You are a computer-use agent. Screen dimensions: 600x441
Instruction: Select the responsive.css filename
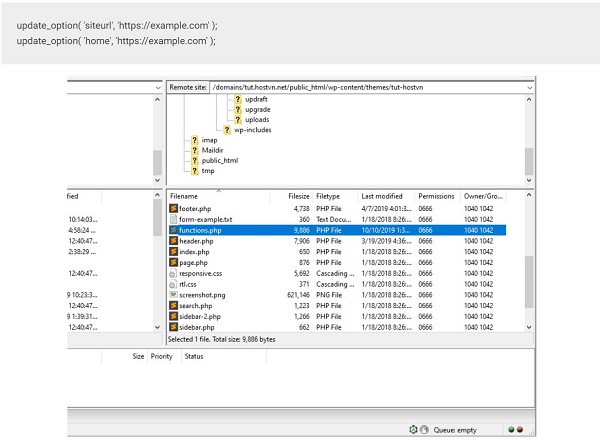tap(201, 273)
